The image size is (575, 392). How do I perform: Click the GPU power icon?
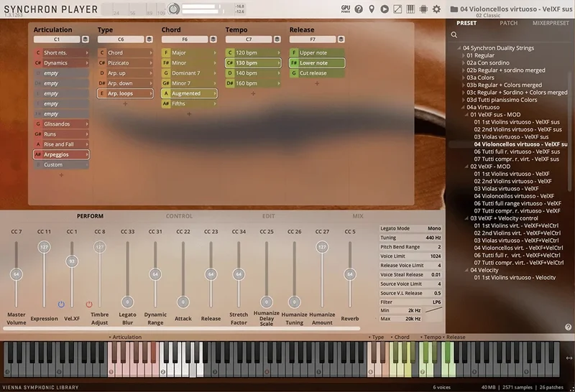[346, 9]
